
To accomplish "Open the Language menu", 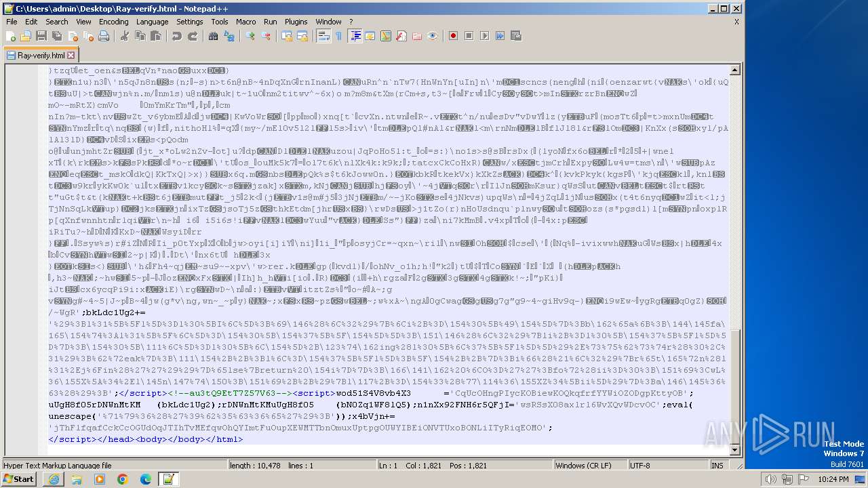I will pyautogui.click(x=153, y=22).
